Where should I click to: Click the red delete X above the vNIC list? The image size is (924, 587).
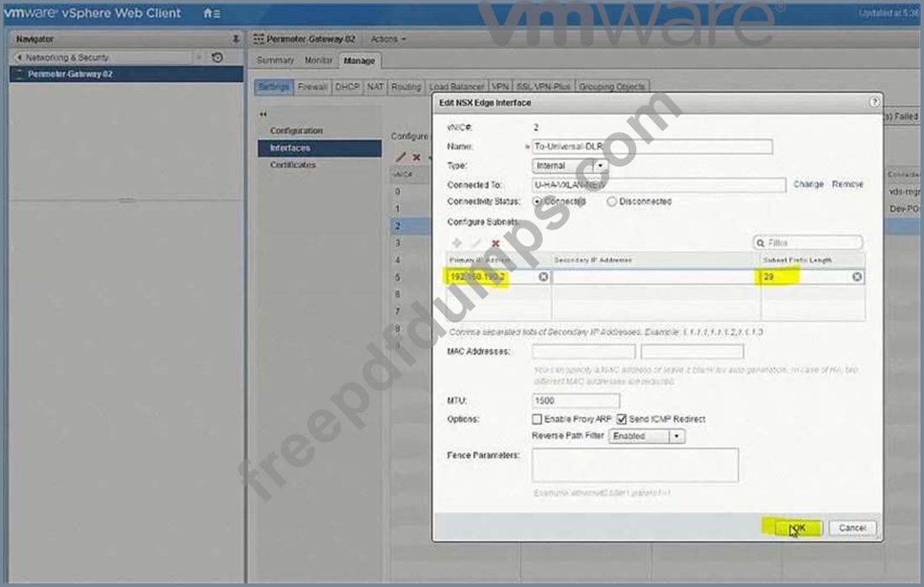pyautogui.click(x=417, y=156)
